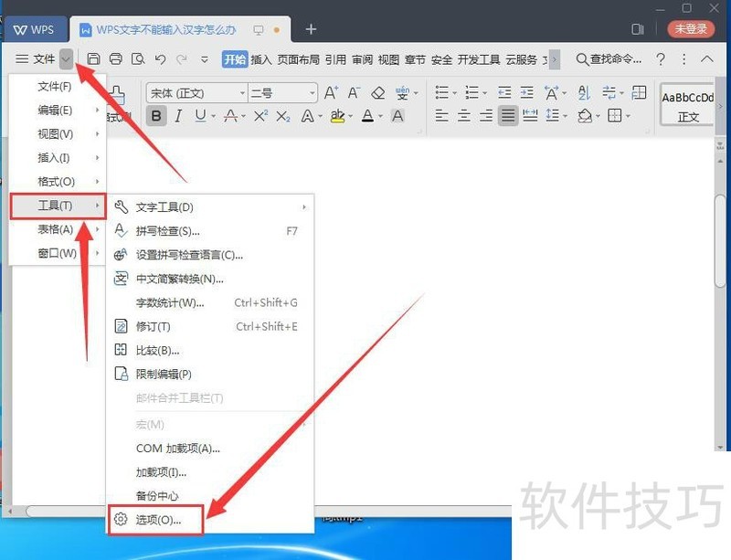
Task: Apply Italic formatting
Action: [178, 116]
